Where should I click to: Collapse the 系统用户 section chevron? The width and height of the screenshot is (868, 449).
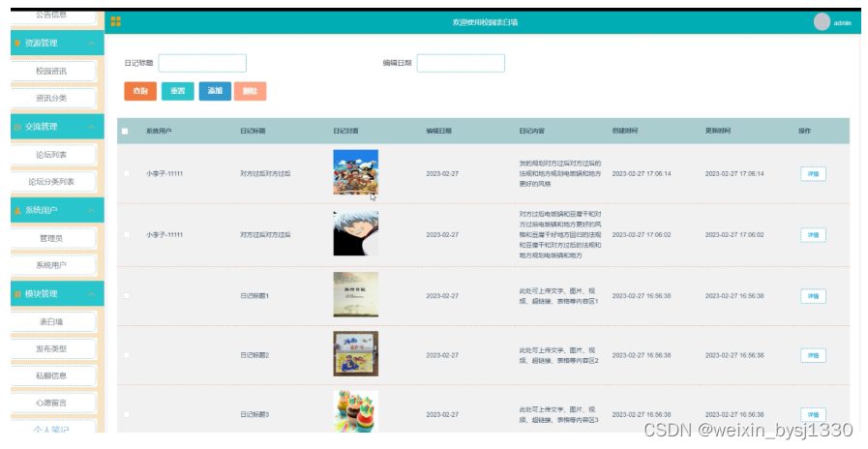point(91,210)
